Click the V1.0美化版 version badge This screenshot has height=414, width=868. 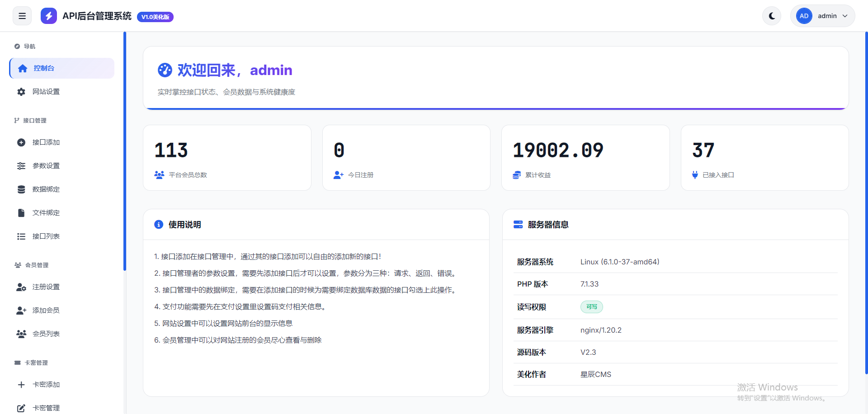[155, 17]
